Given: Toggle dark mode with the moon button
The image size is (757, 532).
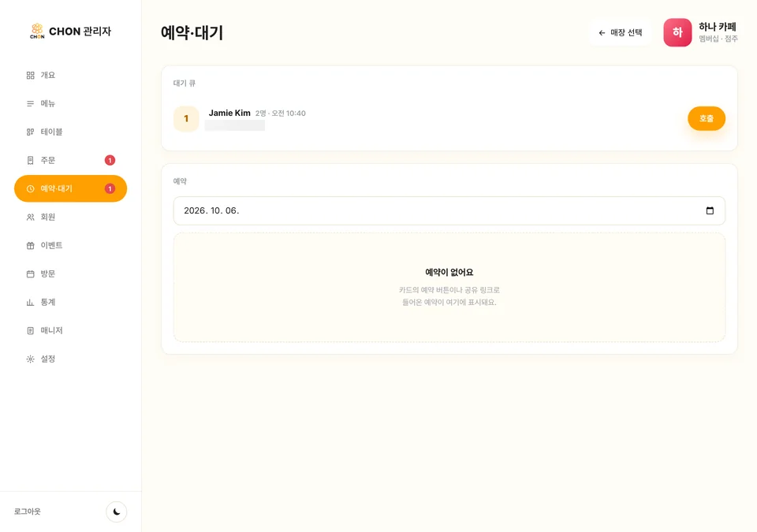Looking at the screenshot, I should [117, 512].
